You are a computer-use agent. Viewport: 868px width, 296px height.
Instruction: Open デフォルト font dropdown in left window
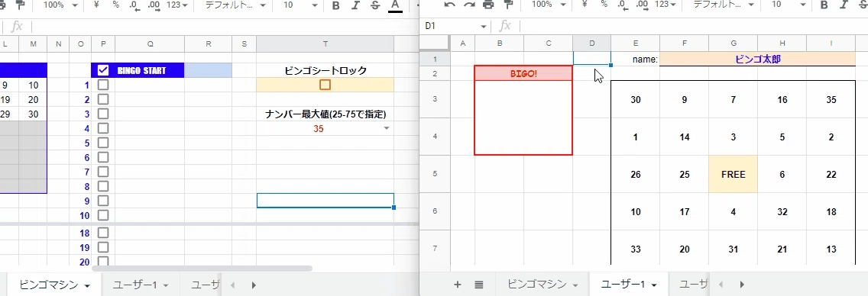236,5
